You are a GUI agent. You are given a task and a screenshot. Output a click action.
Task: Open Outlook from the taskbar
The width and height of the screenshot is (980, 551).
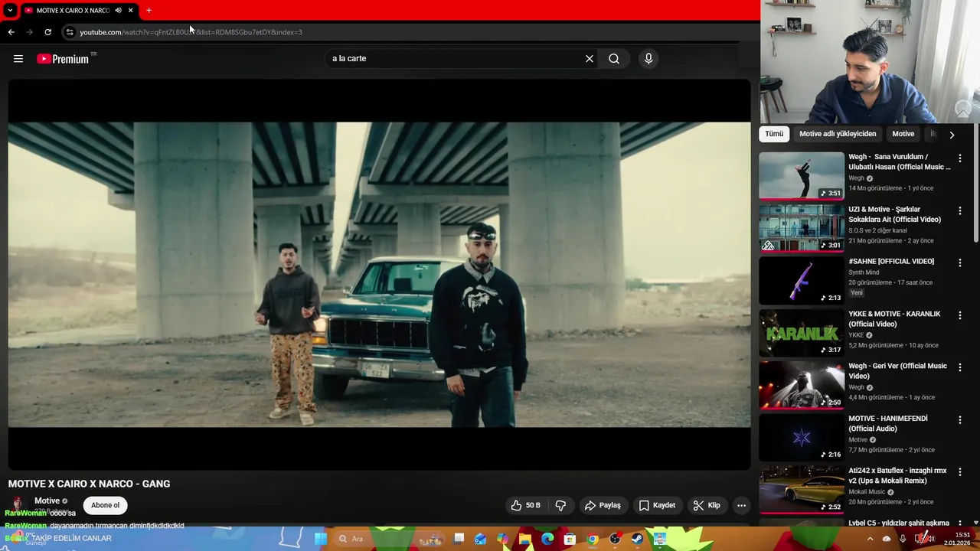click(480, 539)
